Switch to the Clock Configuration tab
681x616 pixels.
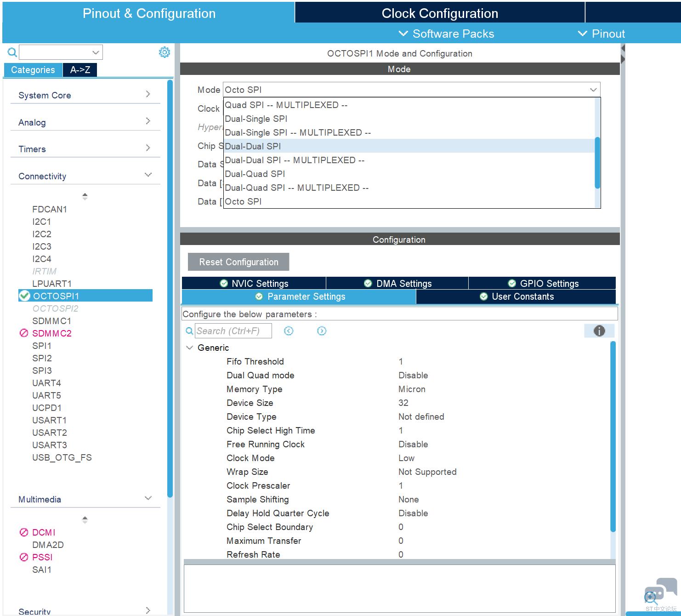(439, 13)
